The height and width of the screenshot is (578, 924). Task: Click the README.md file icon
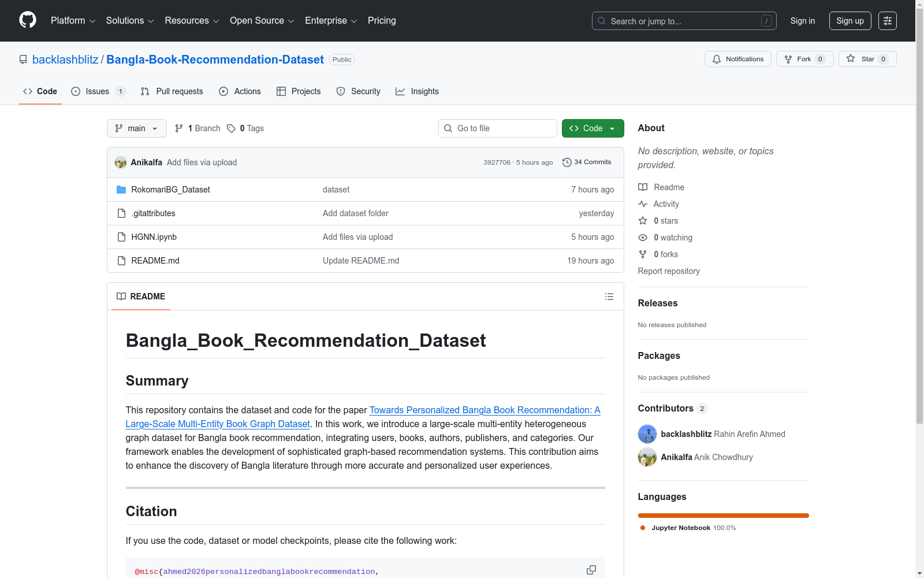121,261
